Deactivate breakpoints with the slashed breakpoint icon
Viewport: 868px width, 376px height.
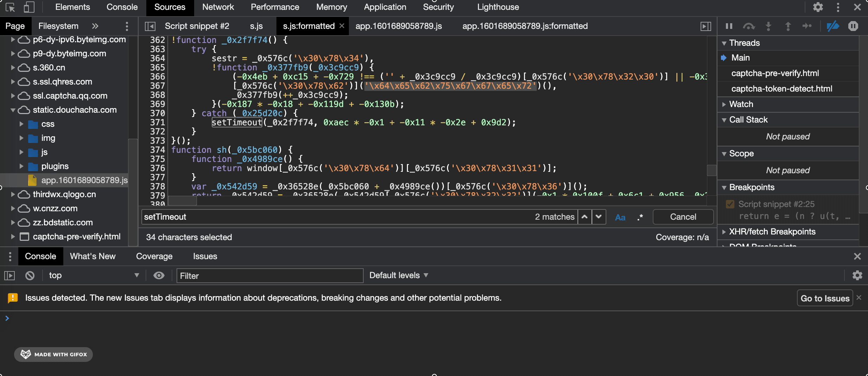click(833, 26)
